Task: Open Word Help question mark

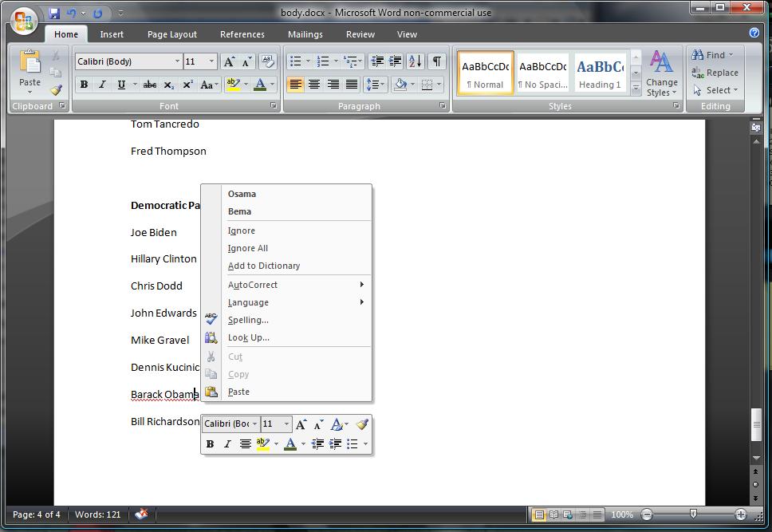Action: [754, 33]
